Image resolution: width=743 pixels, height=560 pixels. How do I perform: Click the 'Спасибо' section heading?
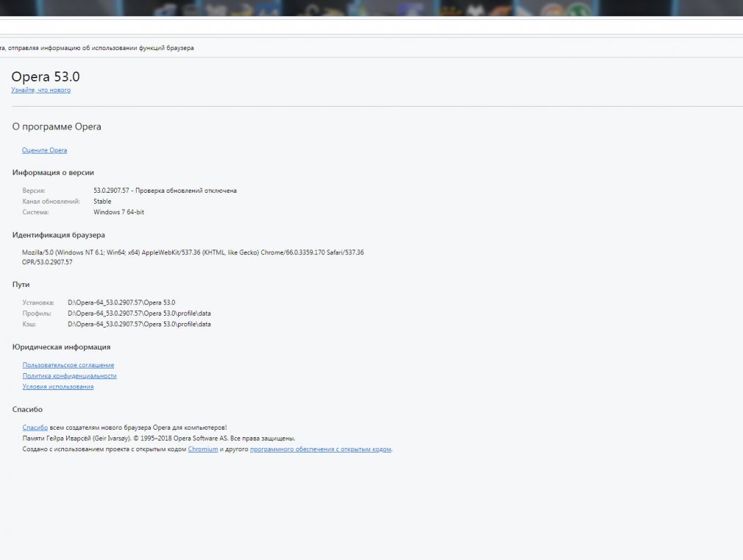(x=27, y=410)
